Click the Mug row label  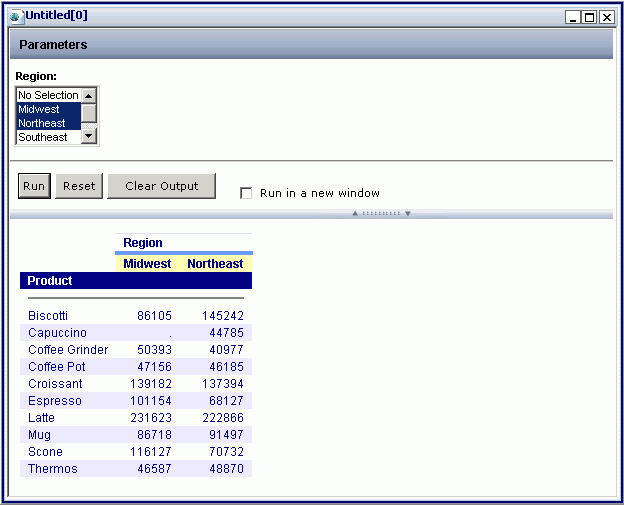point(39,435)
